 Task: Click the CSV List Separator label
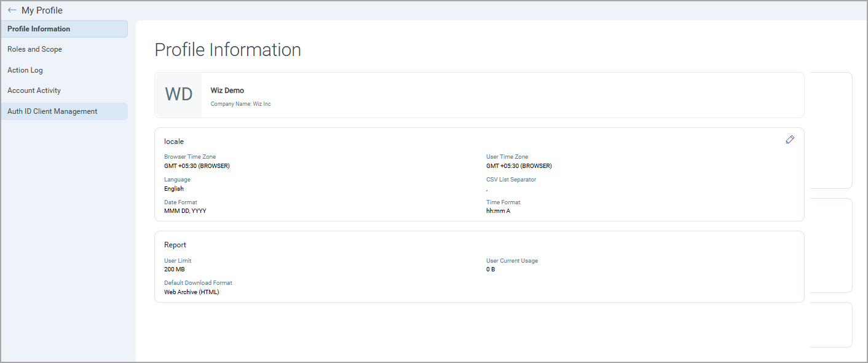[x=511, y=180]
